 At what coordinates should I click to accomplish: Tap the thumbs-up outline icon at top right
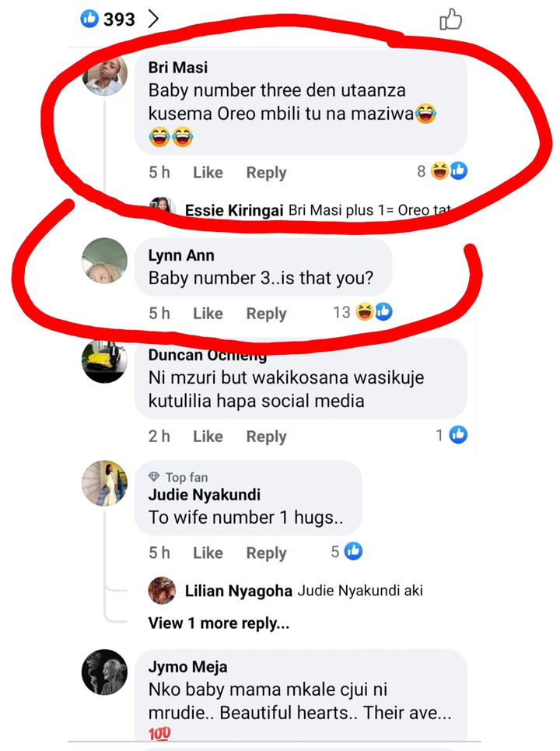(x=450, y=19)
